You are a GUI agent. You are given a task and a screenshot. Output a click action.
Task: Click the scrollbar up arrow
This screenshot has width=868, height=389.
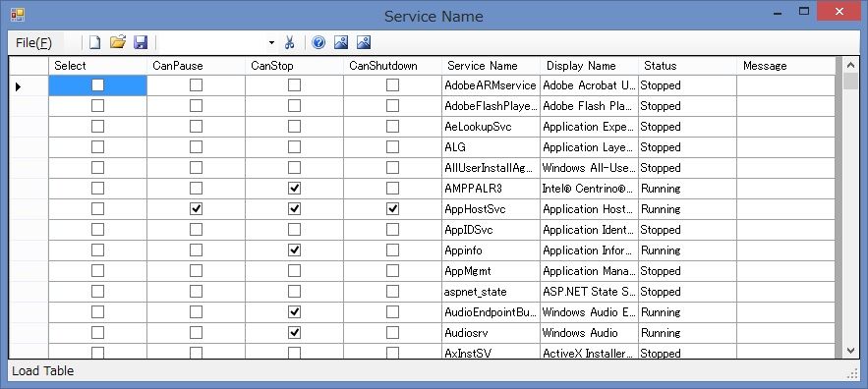click(x=851, y=65)
